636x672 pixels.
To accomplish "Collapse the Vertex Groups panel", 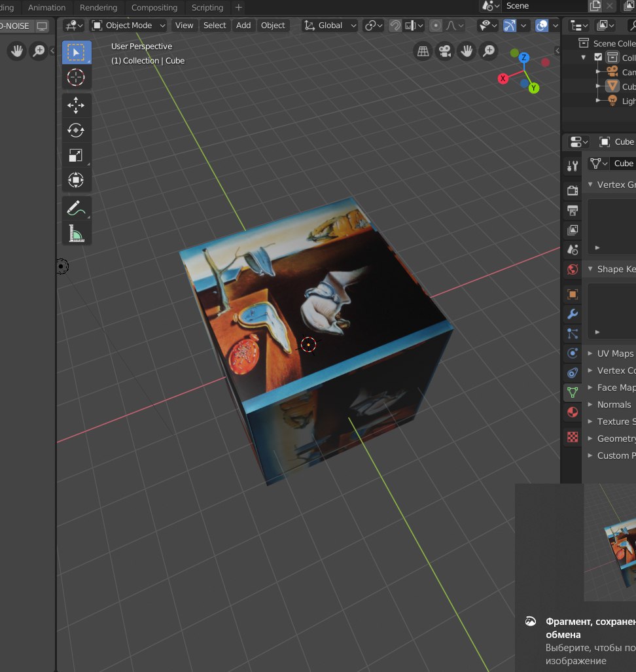I will [590, 185].
